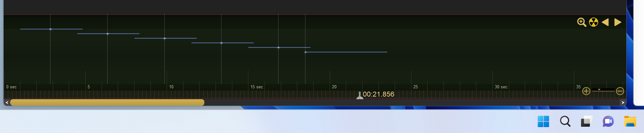Click the '20' ruler label
The width and height of the screenshot is (644, 133).
[x=334, y=87]
